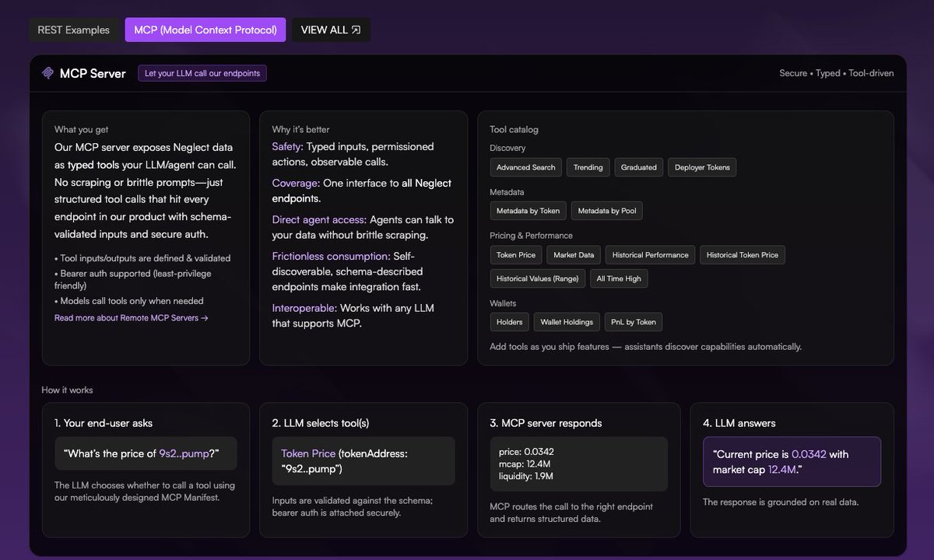Select the Wallet Holdings chip
Viewport: 934px width, 560px height.
tap(567, 322)
